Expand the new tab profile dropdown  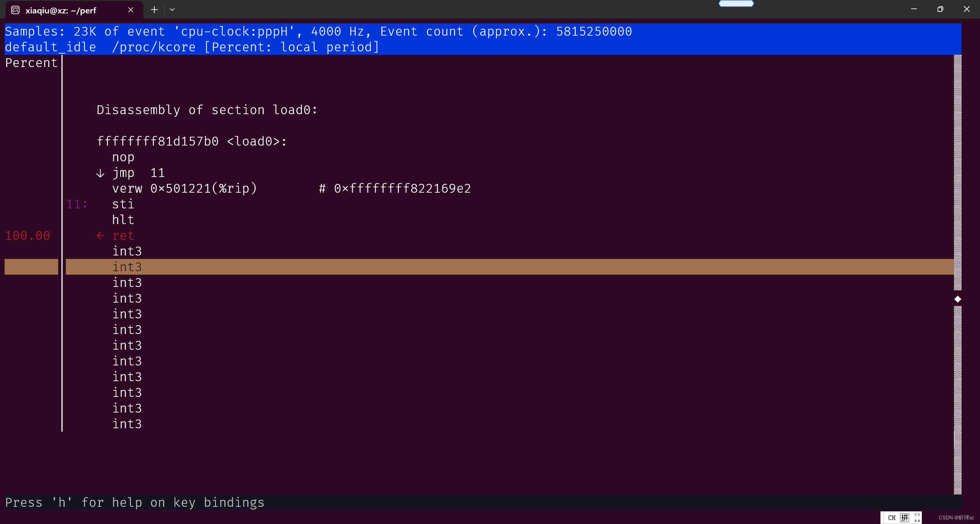pos(172,10)
